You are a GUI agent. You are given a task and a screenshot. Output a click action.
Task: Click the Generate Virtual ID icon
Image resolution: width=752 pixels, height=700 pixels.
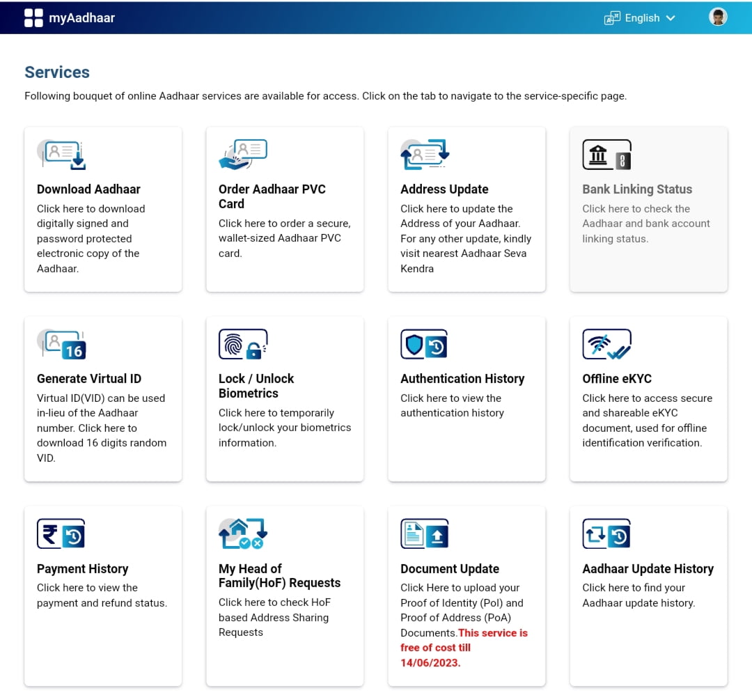(x=61, y=344)
